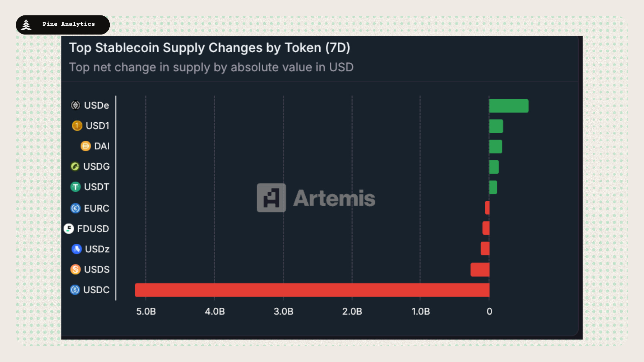This screenshot has height=362, width=644.
Task: Select the large red USDC bar
Action: (x=312, y=290)
